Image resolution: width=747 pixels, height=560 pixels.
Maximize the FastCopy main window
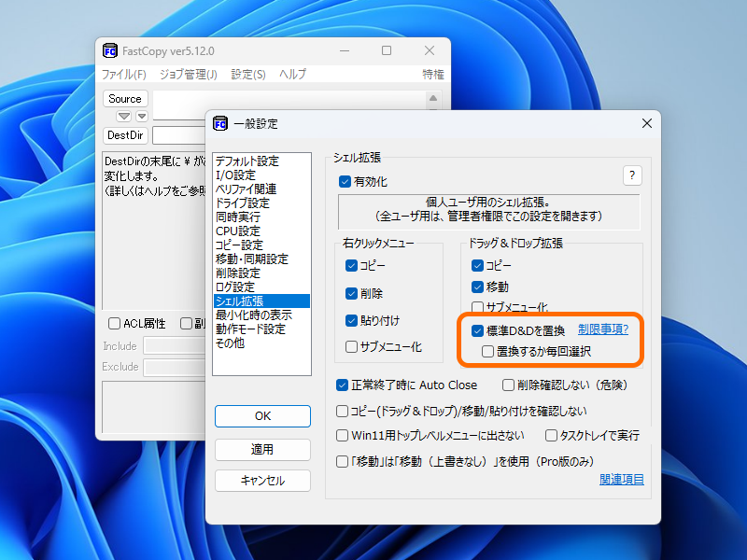pos(387,50)
